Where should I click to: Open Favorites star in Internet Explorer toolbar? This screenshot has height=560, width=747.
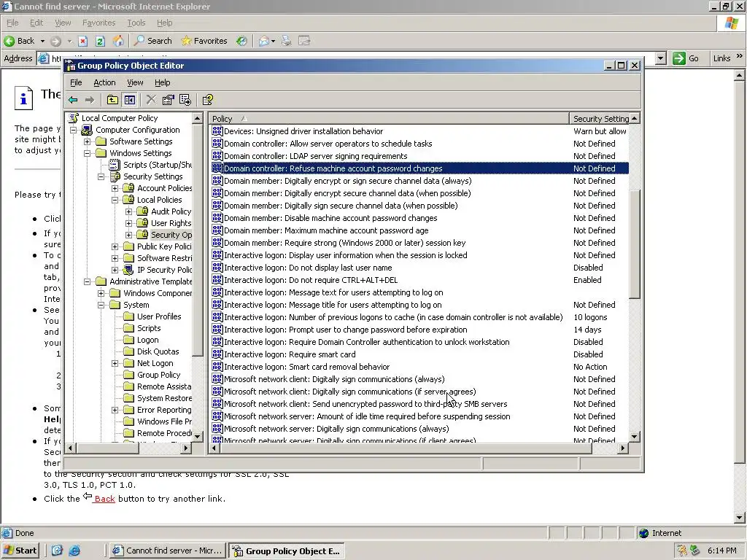(x=204, y=41)
